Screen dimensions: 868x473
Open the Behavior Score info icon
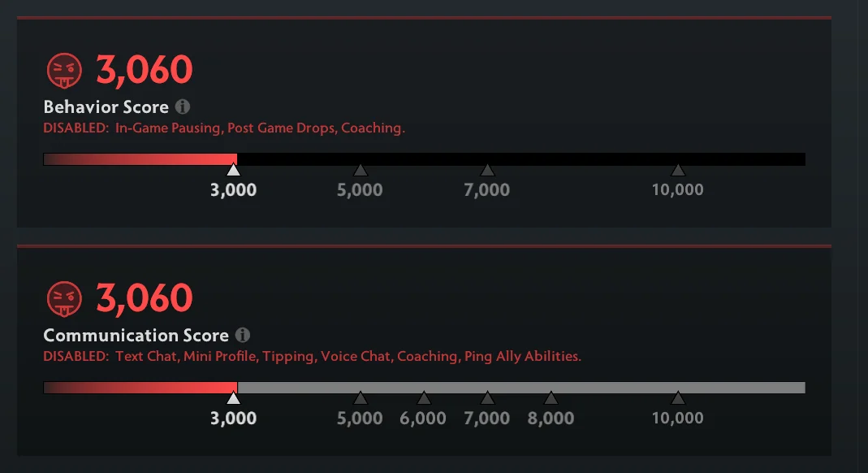click(x=183, y=106)
